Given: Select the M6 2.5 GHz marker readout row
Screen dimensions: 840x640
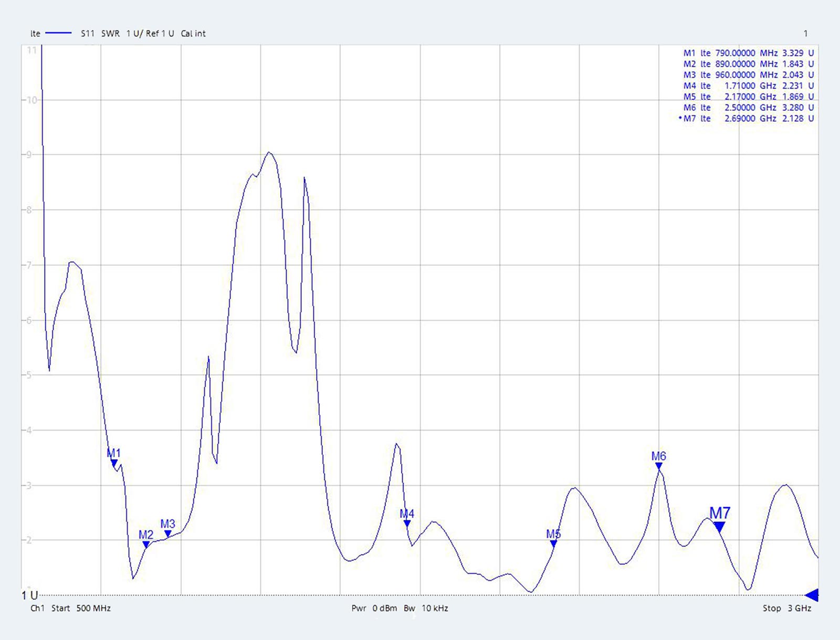Looking at the screenshot, I should pos(748,108).
